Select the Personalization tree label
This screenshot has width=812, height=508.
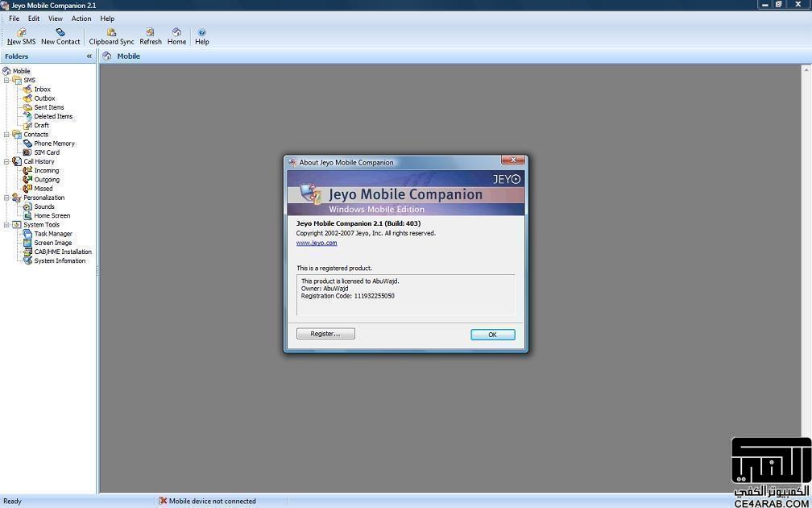[44, 198]
